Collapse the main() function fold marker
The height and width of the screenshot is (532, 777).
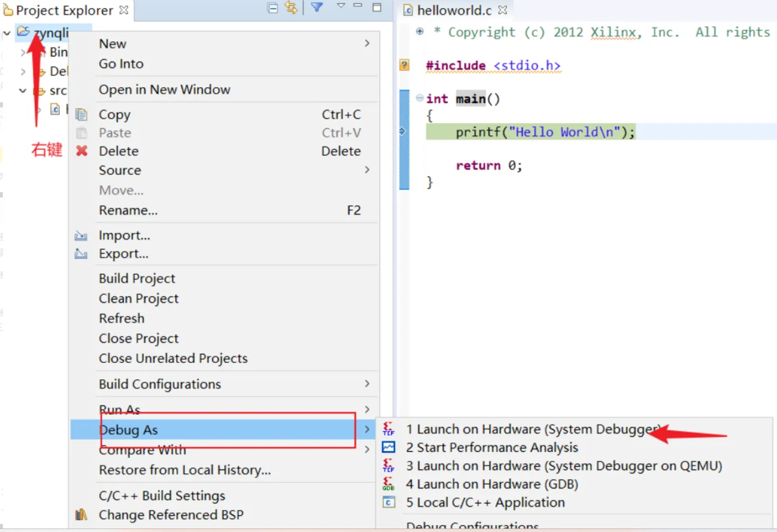pyautogui.click(x=420, y=98)
